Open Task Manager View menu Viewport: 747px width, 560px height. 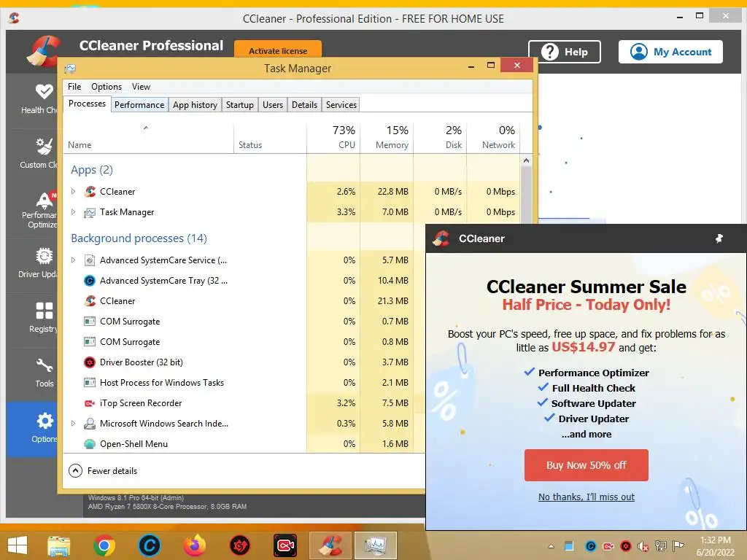coord(141,87)
